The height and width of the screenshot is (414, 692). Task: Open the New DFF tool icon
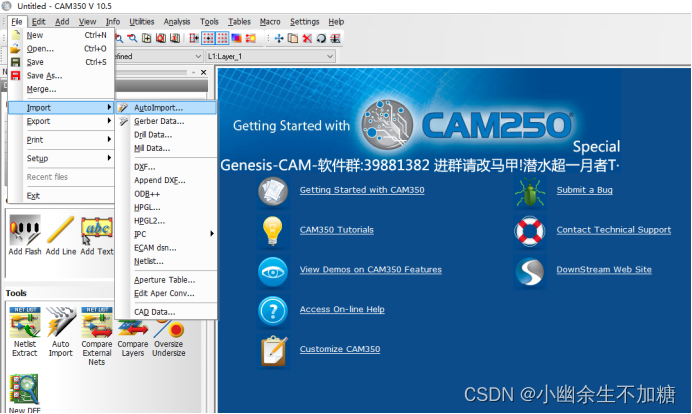tap(24, 389)
